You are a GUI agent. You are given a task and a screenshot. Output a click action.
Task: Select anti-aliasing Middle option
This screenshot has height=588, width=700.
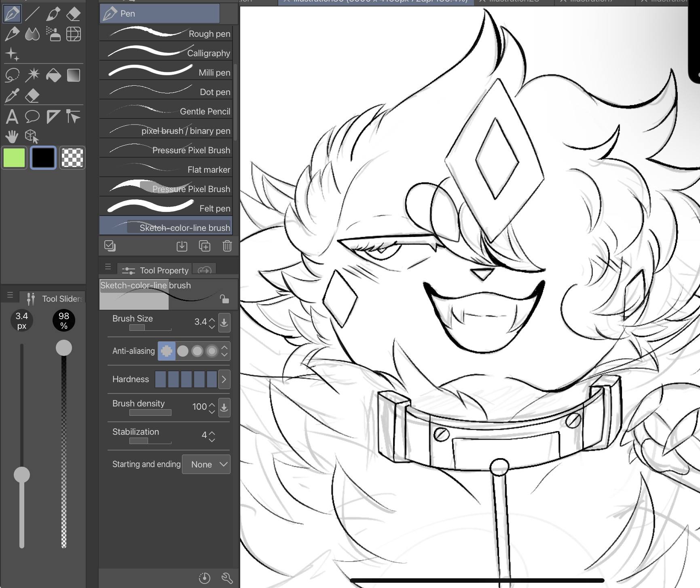(x=197, y=351)
